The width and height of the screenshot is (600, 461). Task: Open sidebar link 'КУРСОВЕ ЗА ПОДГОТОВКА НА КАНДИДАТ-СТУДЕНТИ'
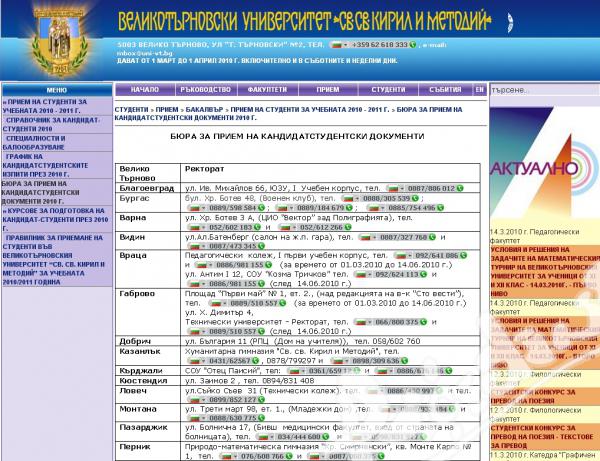coord(55,220)
